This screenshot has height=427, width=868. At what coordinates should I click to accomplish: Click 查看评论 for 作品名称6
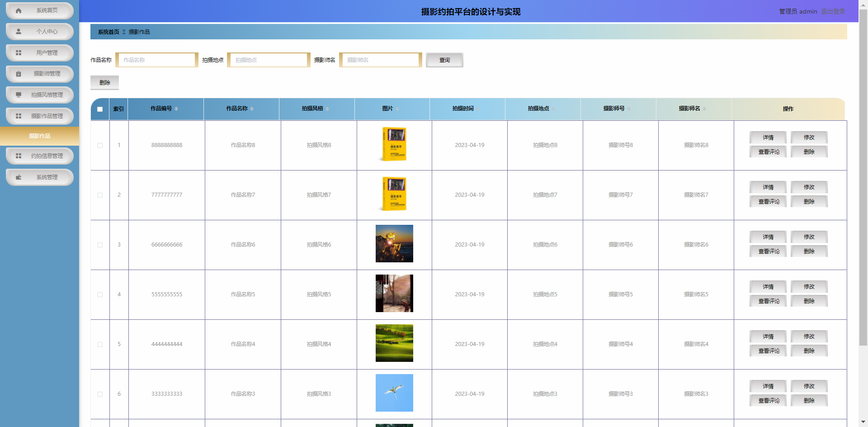click(x=768, y=251)
